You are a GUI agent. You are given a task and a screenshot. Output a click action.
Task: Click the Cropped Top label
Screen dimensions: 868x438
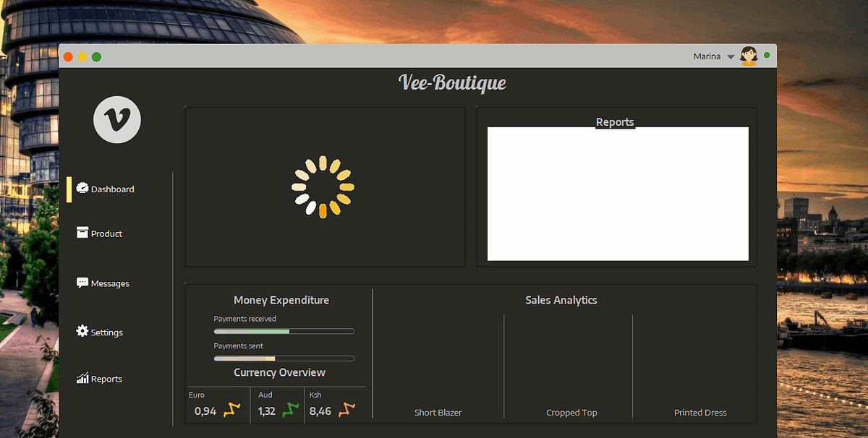[x=571, y=412]
